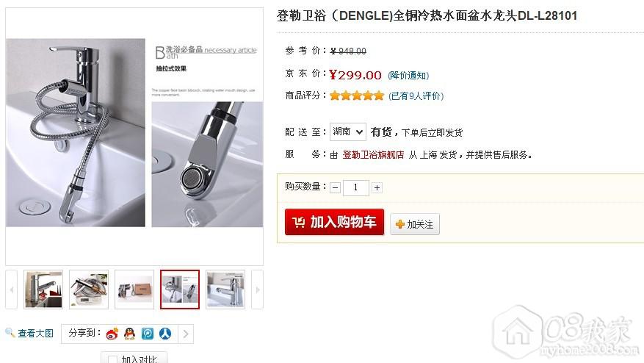Decrease purchase quantity with minus button

coord(335,188)
